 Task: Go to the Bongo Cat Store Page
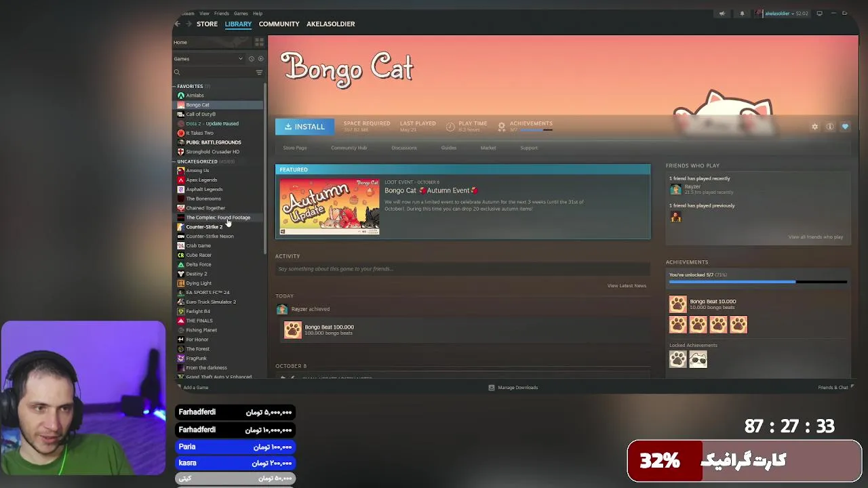pos(295,148)
